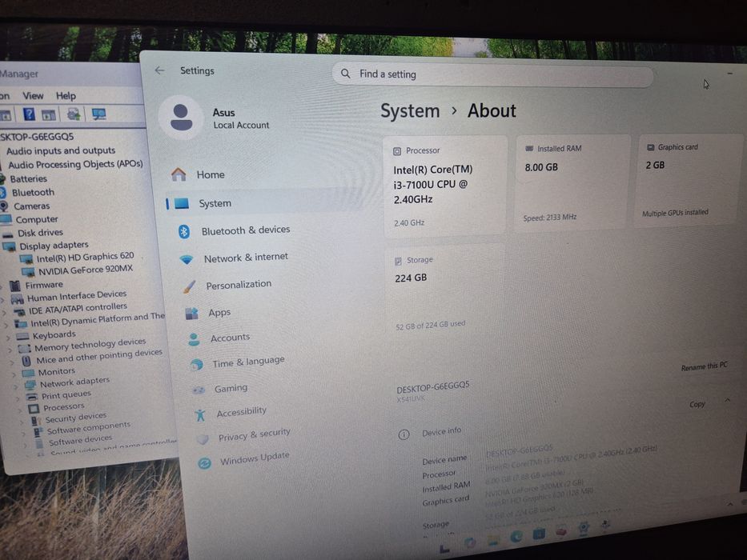747x560 pixels.
Task: Click the icon beside Intel(R) HD Graphics 620
Action: point(26,259)
